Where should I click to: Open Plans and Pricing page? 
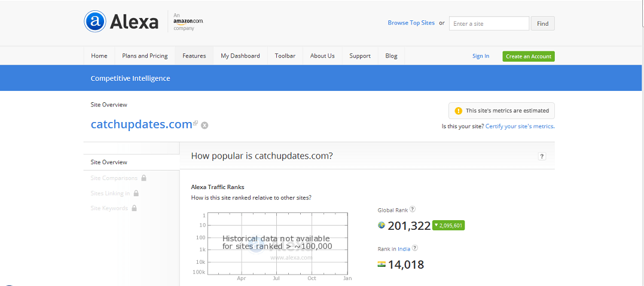(145, 56)
